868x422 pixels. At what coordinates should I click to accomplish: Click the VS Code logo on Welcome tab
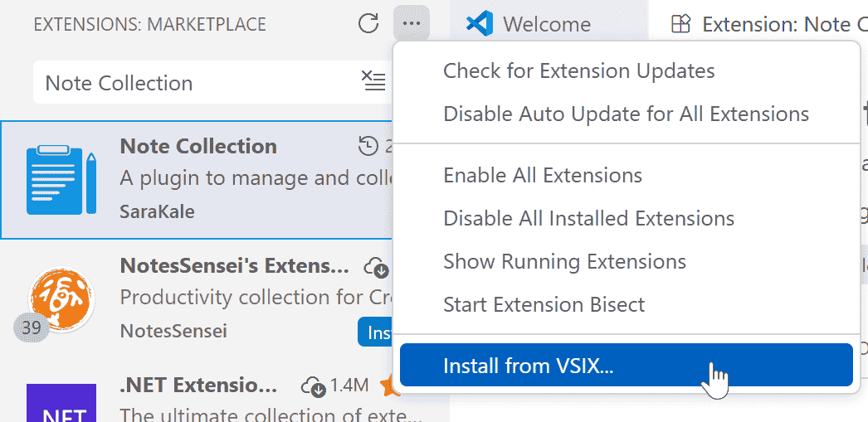[x=480, y=24]
